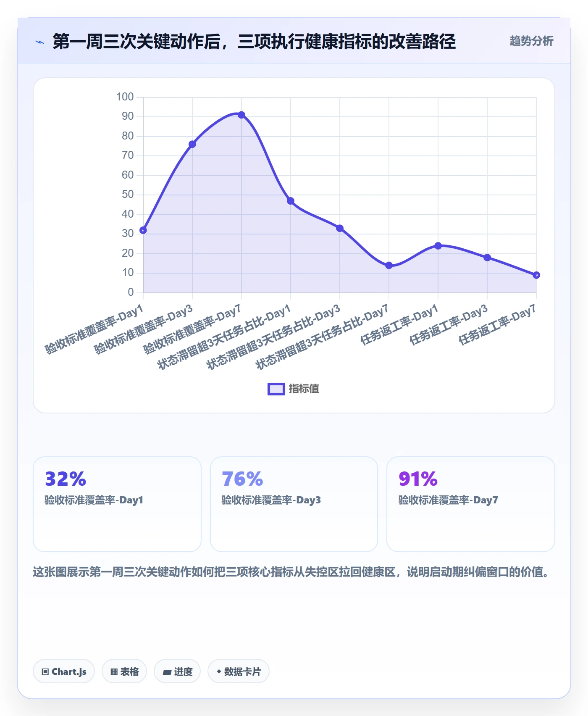Image resolution: width=588 pixels, height=716 pixels.
Task: Click the y-axis label 50
Action: click(128, 195)
